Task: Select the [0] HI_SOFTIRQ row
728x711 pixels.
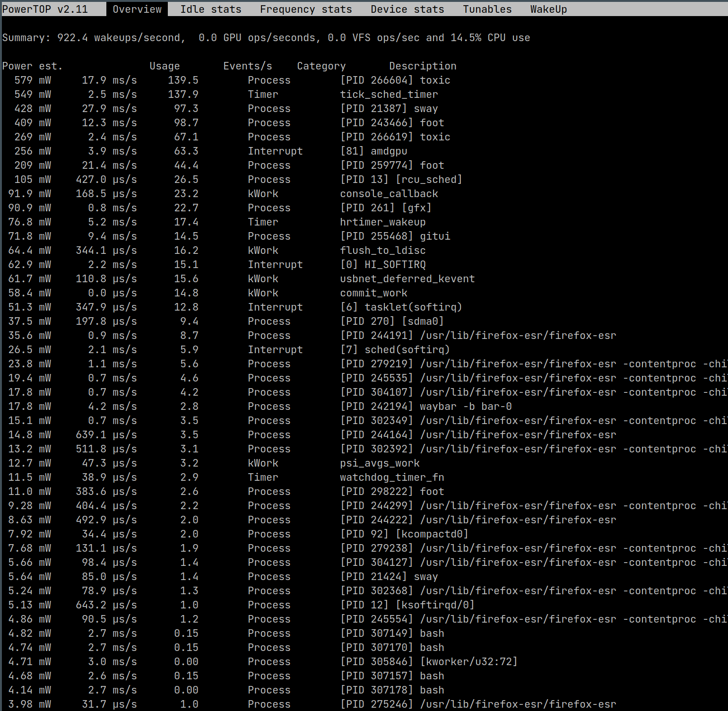Action: [x=364, y=265]
